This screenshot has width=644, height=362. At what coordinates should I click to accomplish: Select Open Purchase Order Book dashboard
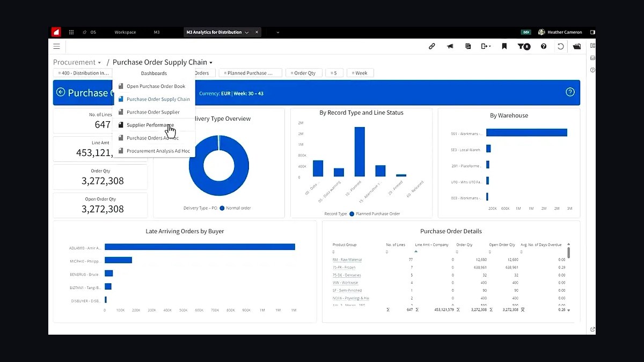click(x=153, y=86)
